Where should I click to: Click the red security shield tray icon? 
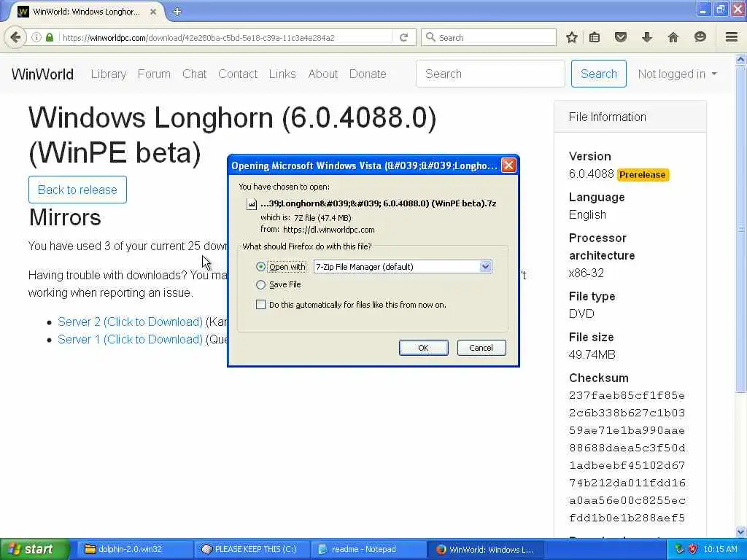coord(693,549)
